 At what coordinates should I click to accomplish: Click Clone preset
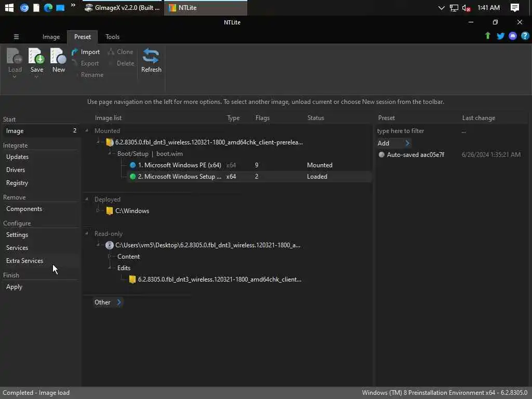pyautogui.click(x=121, y=52)
